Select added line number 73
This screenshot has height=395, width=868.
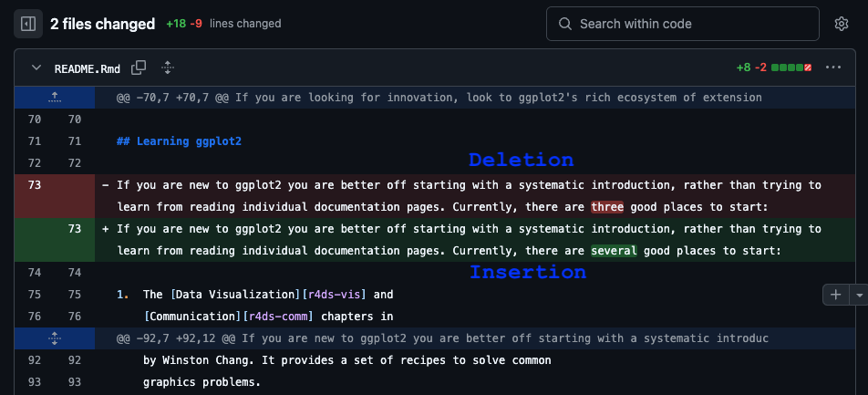click(75, 229)
